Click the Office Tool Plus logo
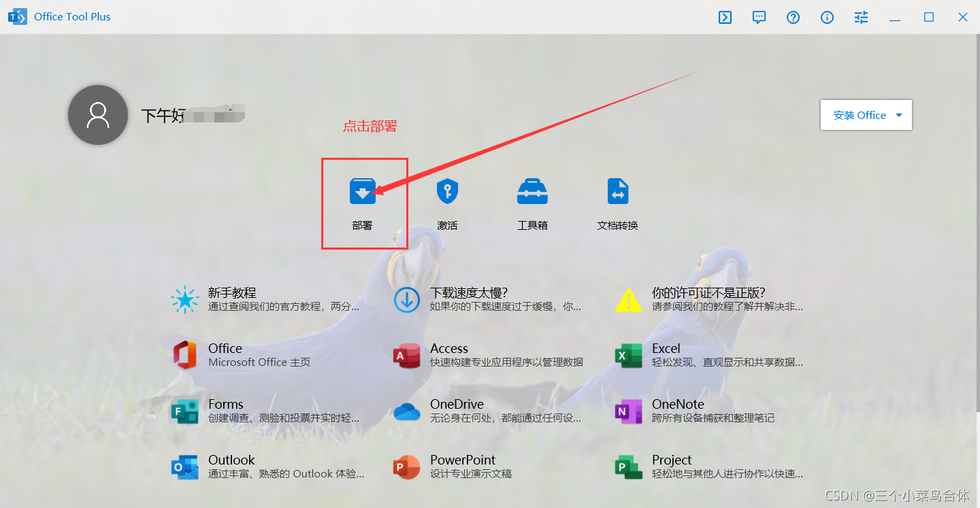The width and height of the screenshot is (980, 508). pyautogui.click(x=16, y=16)
